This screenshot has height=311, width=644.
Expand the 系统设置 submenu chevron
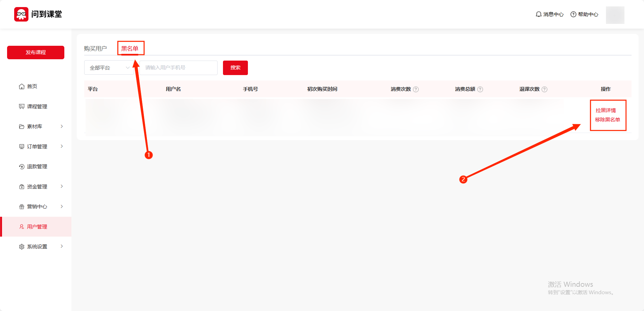coord(62,246)
